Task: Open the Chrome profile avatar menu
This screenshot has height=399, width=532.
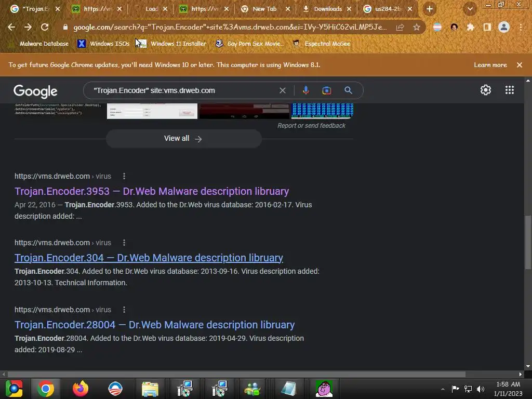Action: (x=504, y=27)
